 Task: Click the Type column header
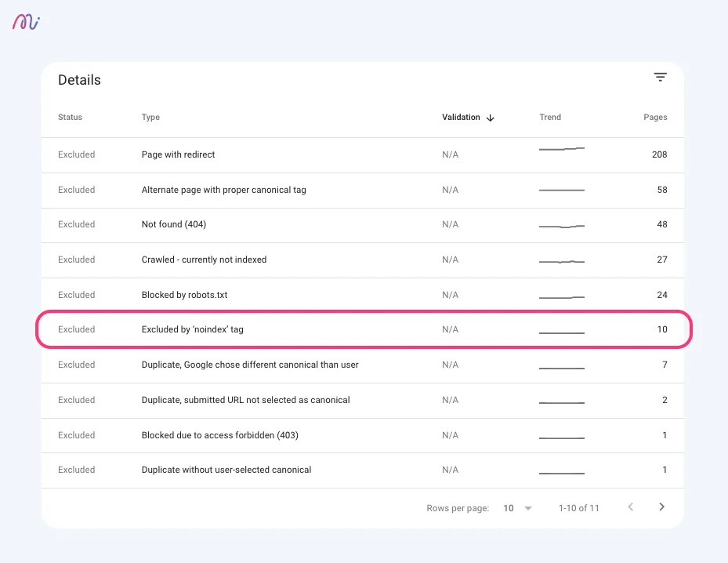(x=150, y=117)
